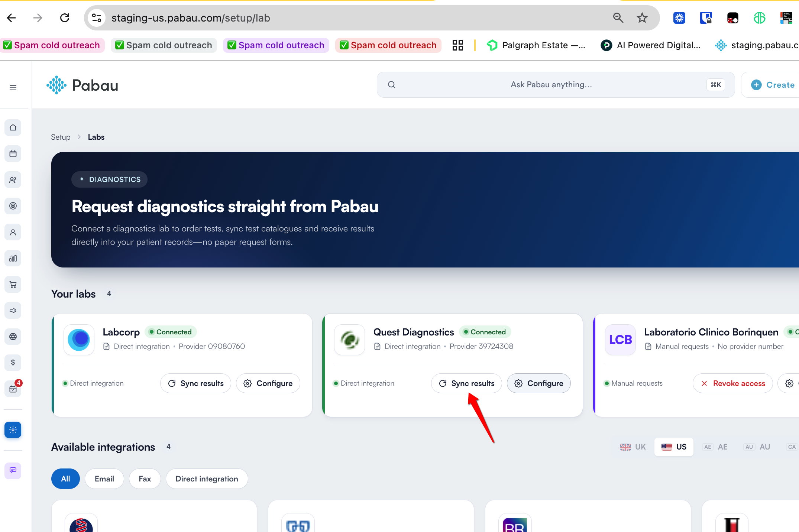The width and height of the screenshot is (799, 532).
Task: Open the green globe browser extension
Action: tap(760, 18)
